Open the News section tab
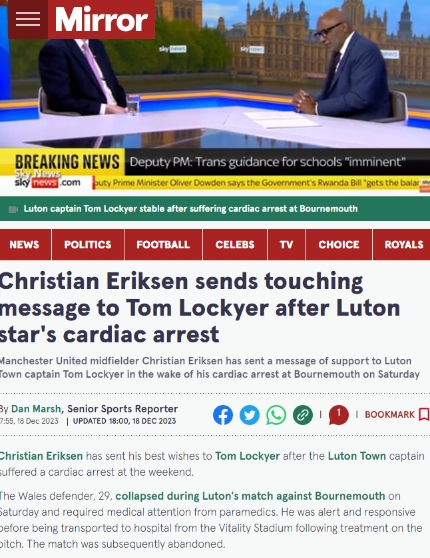This screenshot has height=558, width=430. [x=25, y=245]
